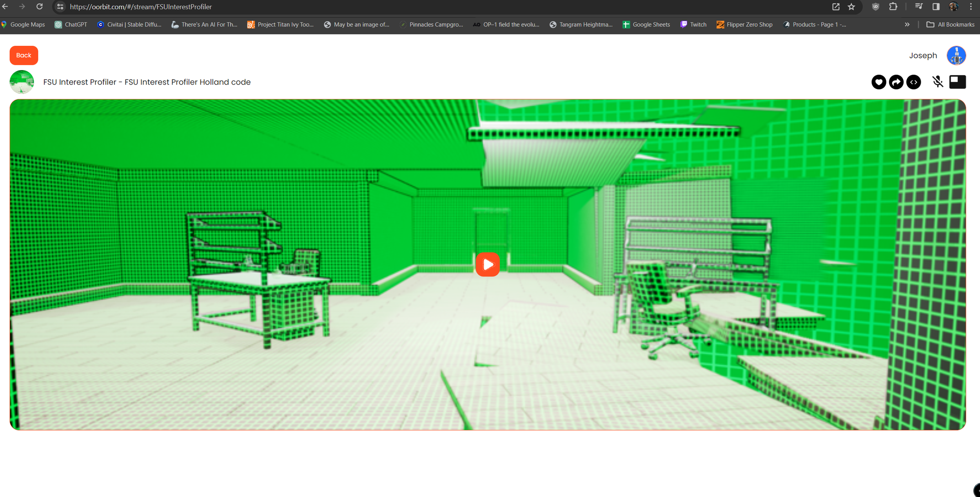Open the Google Sheets bookmark link
This screenshot has height=497, width=980.
(646, 24)
